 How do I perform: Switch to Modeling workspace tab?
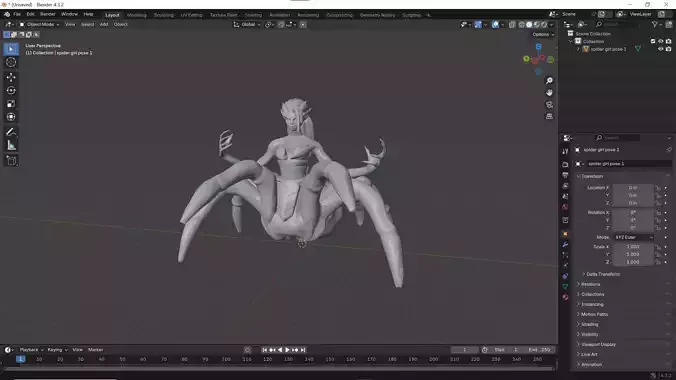pos(137,15)
